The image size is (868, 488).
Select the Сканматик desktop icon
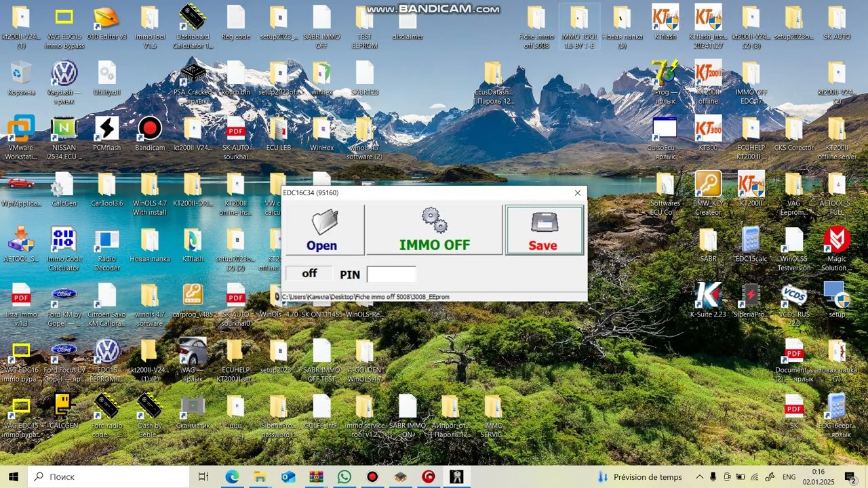pyautogui.click(x=193, y=412)
